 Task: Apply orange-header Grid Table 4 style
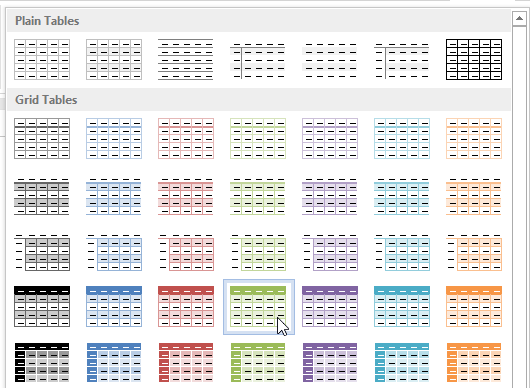[474, 307]
